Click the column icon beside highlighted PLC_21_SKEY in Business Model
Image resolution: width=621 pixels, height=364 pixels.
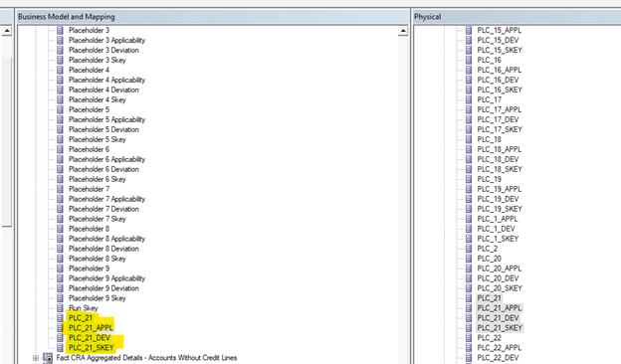click(x=60, y=347)
